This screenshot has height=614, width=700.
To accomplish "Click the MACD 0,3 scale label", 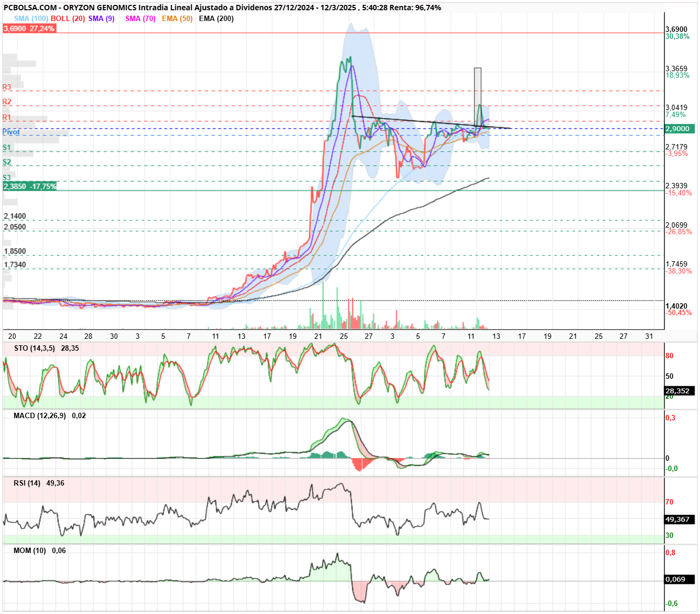I will tap(670, 418).
